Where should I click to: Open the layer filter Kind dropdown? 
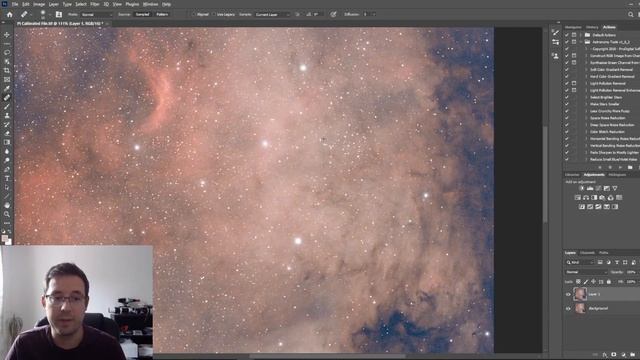point(580,262)
